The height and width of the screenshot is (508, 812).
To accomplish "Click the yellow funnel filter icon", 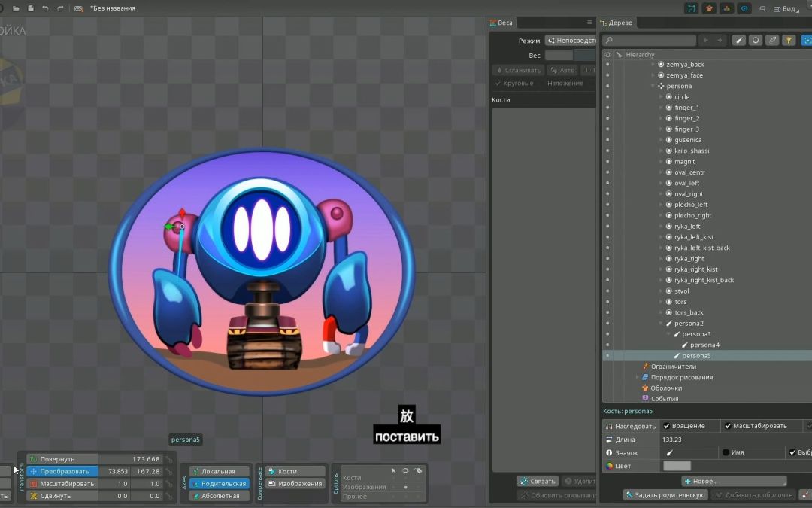I will [788, 40].
